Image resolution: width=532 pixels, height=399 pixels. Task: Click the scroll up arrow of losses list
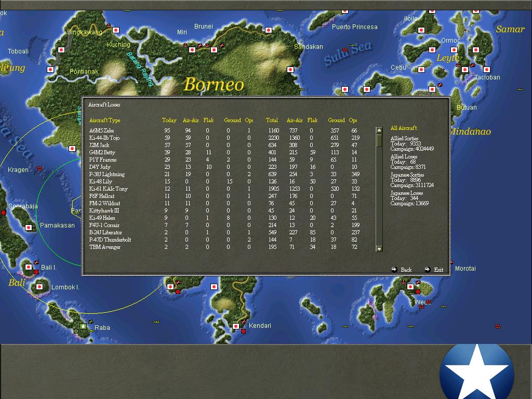pos(379,130)
